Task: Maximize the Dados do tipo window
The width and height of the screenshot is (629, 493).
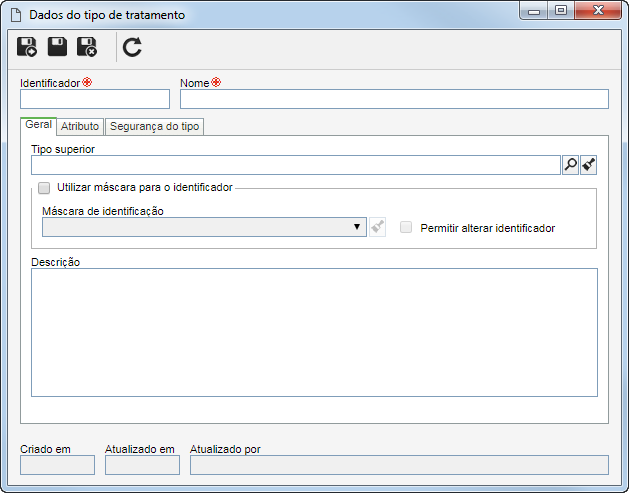Action: (x=561, y=10)
